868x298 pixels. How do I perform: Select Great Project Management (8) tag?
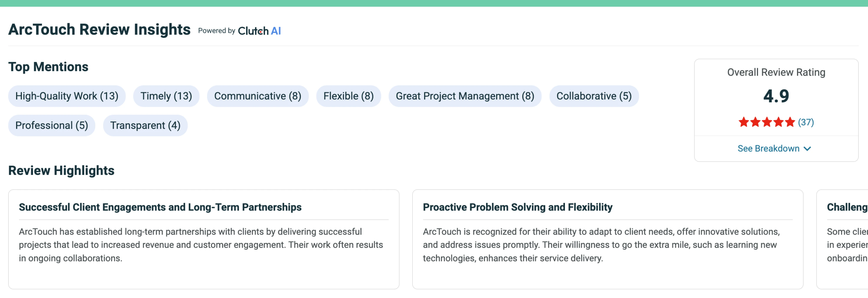pos(465,96)
